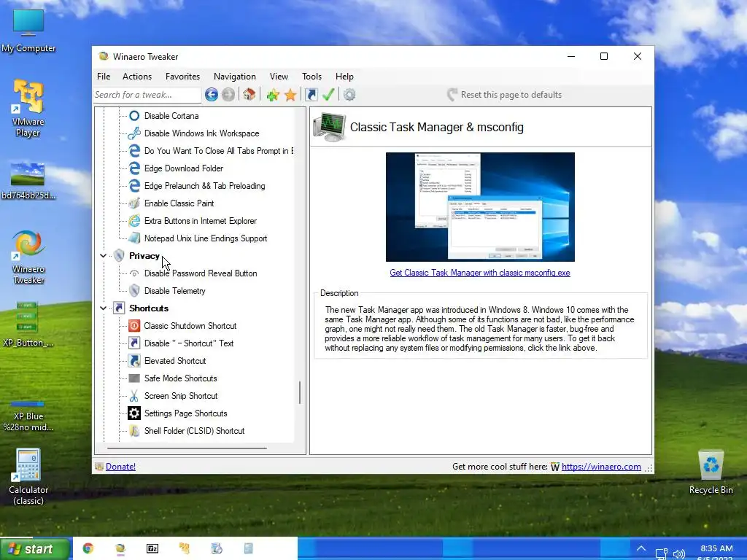
Task: Select Edge Download Folder tweak
Action: [x=184, y=168]
